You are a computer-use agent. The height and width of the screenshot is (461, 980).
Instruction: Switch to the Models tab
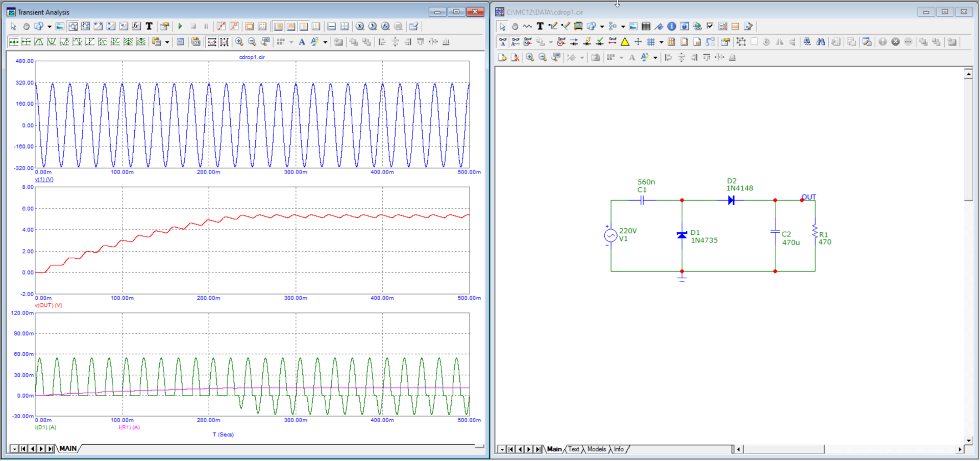pos(596,449)
